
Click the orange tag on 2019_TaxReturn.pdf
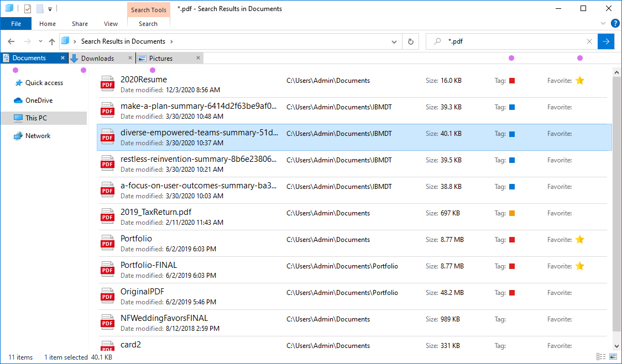tap(512, 213)
